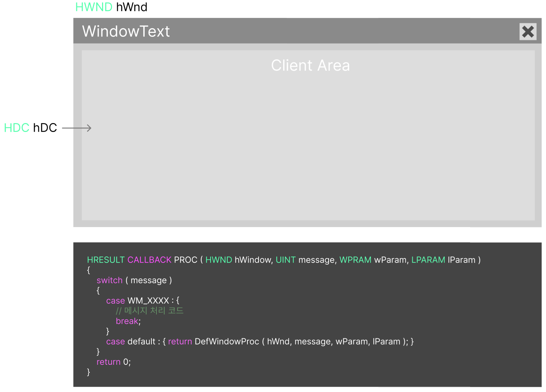Screen dimensions: 546x392
Task: Click the CALLBACK keyword in the code
Action: pos(149,260)
